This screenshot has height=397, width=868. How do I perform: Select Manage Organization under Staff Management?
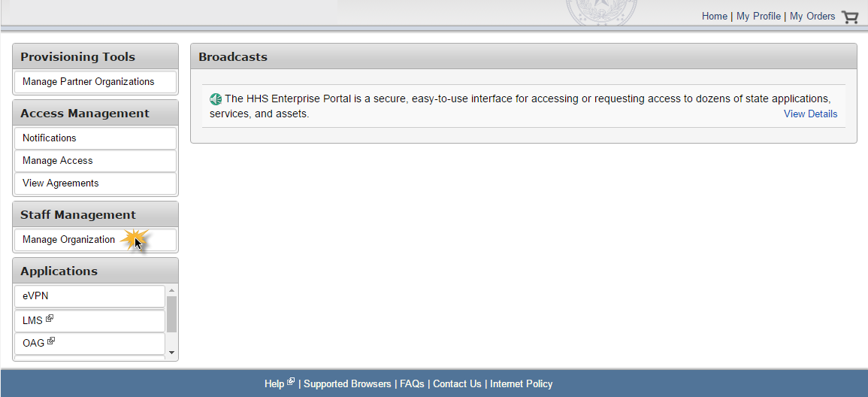pos(95,241)
